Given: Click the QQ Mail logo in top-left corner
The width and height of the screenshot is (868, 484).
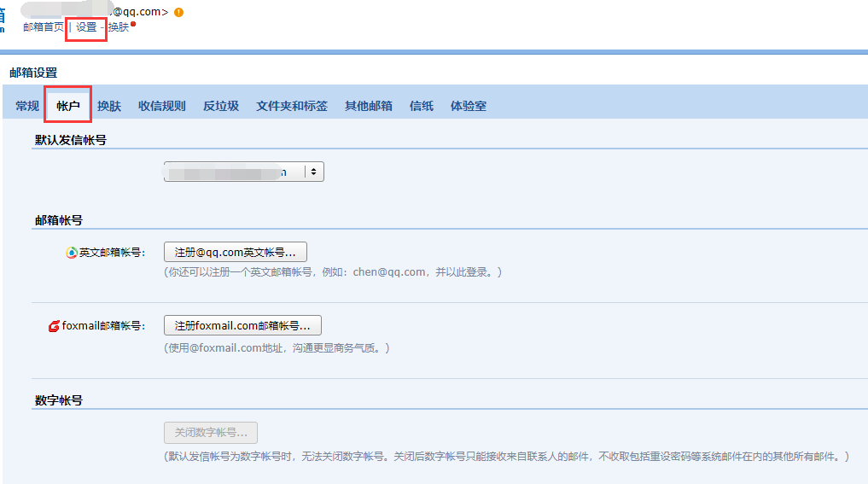Looking at the screenshot, I should (x=3, y=17).
